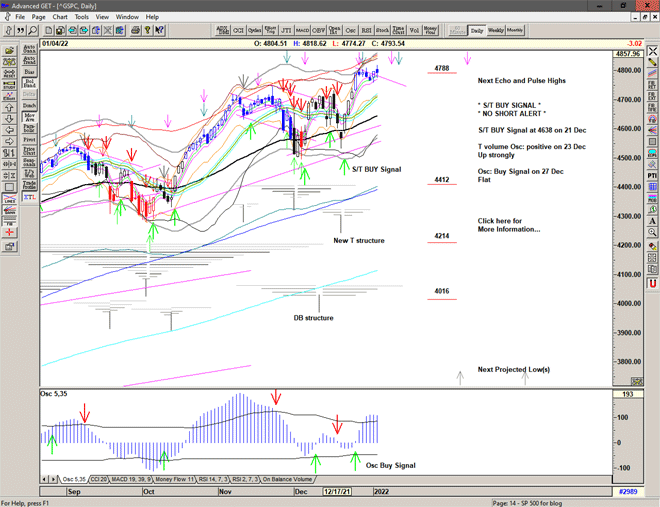This screenshot has width=660, height=507.
Task: Open the Trade Profile tool
Action: coord(29,185)
